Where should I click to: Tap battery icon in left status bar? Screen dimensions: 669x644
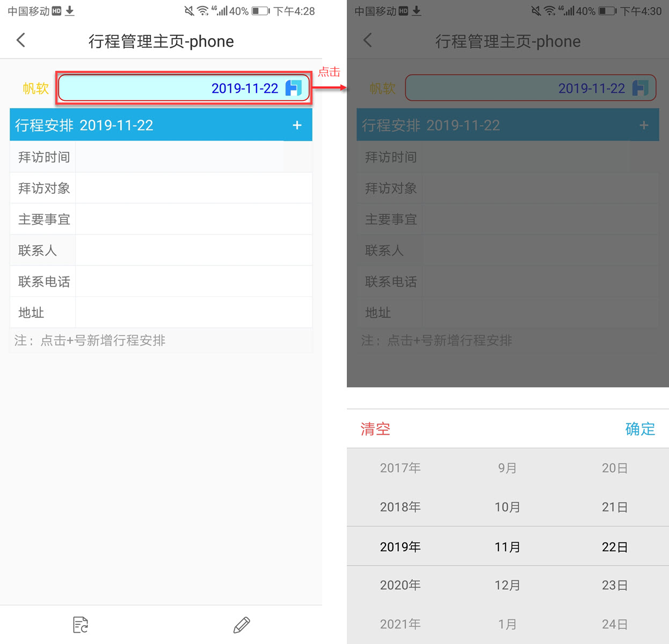(x=261, y=11)
